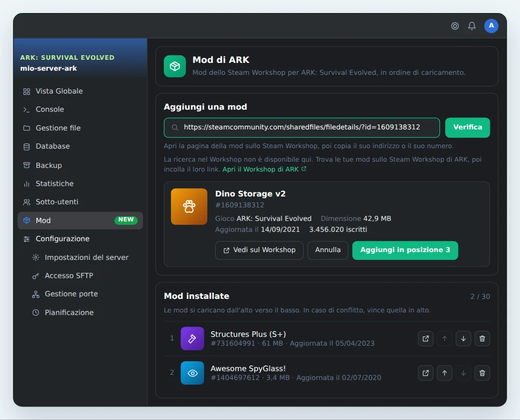This screenshot has height=420, width=520.
Task: Open the Console page
Action: [x=80, y=109]
